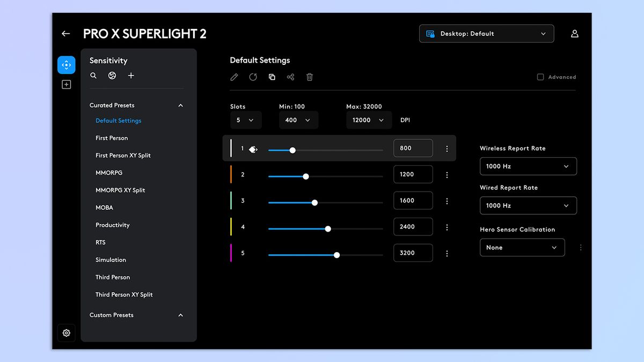Add a new preset with the plus icon

(x=131, y=76)
